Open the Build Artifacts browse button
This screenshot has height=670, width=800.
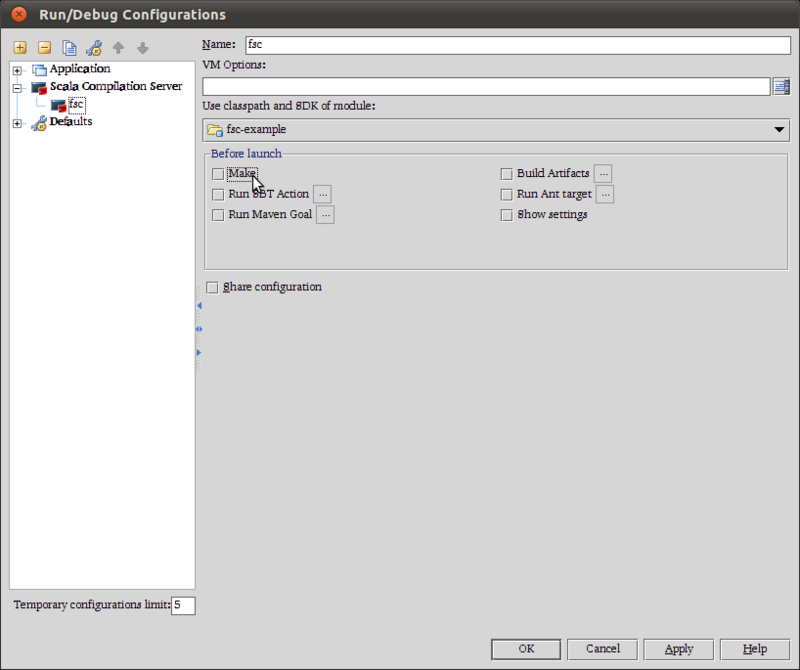tap(603, 173)
